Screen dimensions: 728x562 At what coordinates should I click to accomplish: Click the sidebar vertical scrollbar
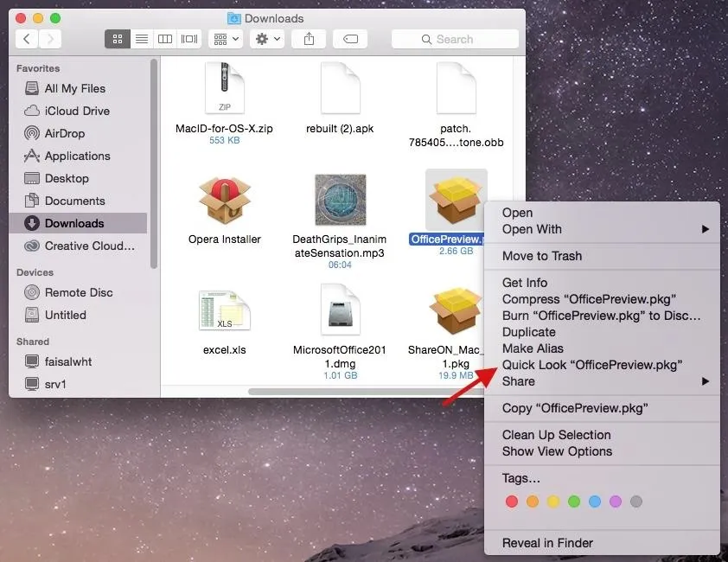[154, 164]
